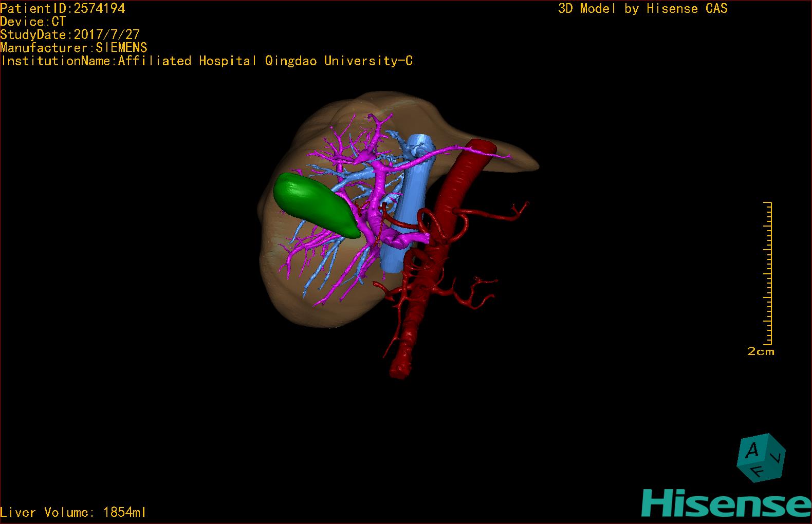Select the 'InstitutionName:Affiliated Hospital Qingdao University-C' text
Viewport: 812px width, 524px height.
[207, 61]
